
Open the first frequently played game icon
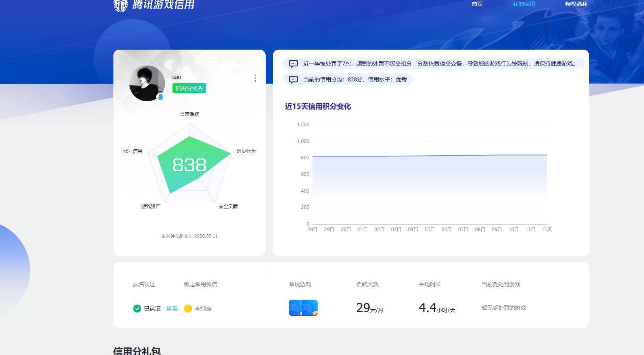[296, 308]
